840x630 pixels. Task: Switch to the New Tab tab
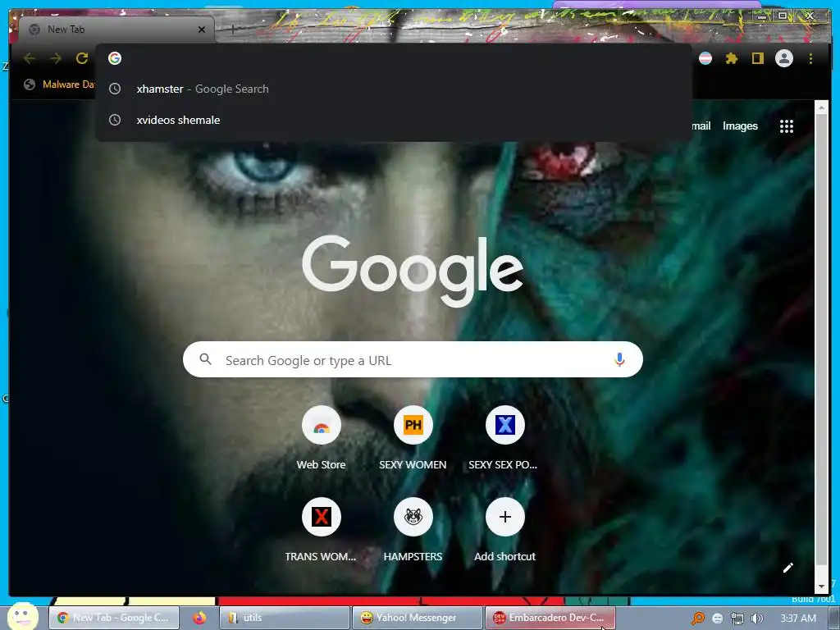115,30
